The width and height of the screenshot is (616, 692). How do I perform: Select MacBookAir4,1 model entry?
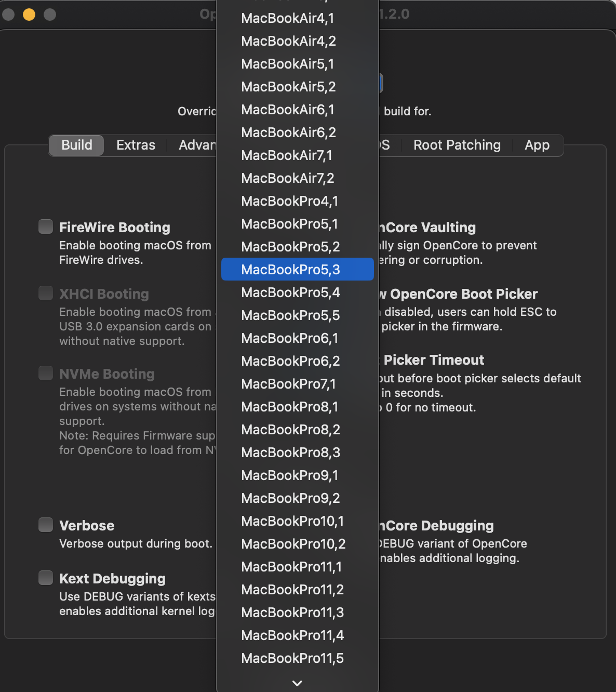click(288, 18)
